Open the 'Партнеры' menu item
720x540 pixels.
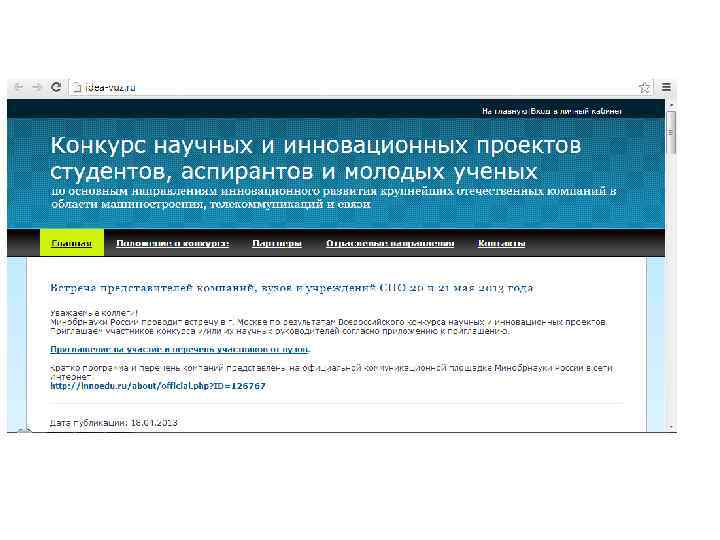277,243
